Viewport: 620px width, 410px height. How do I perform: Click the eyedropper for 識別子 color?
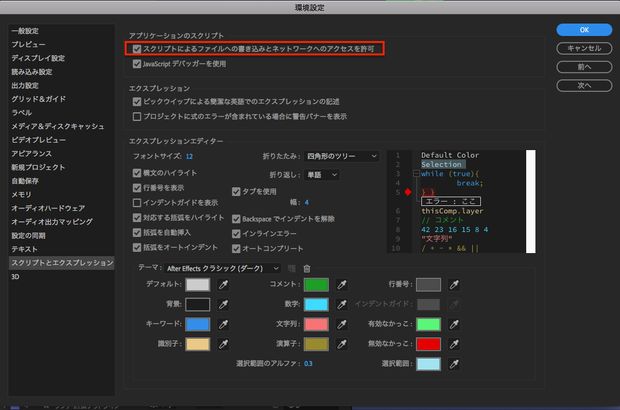[x=223, y=344]
